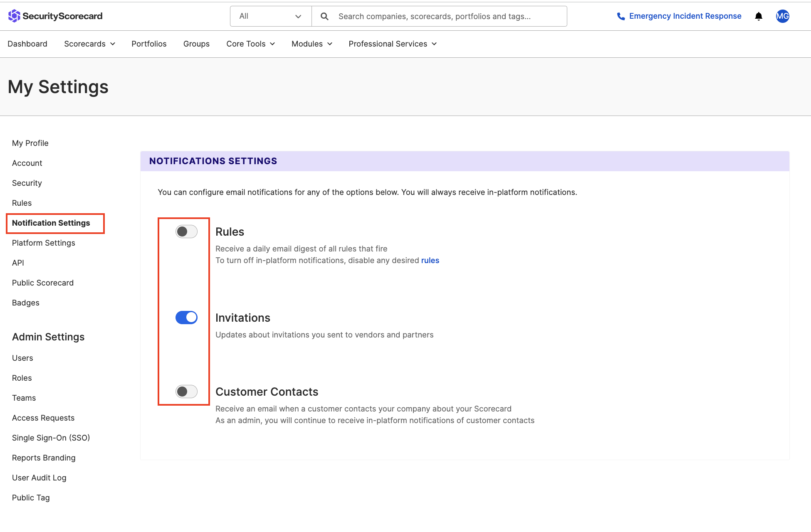Click the search magnifier icon
Screen dimensions: 811x532
click(x=324, y=16)
